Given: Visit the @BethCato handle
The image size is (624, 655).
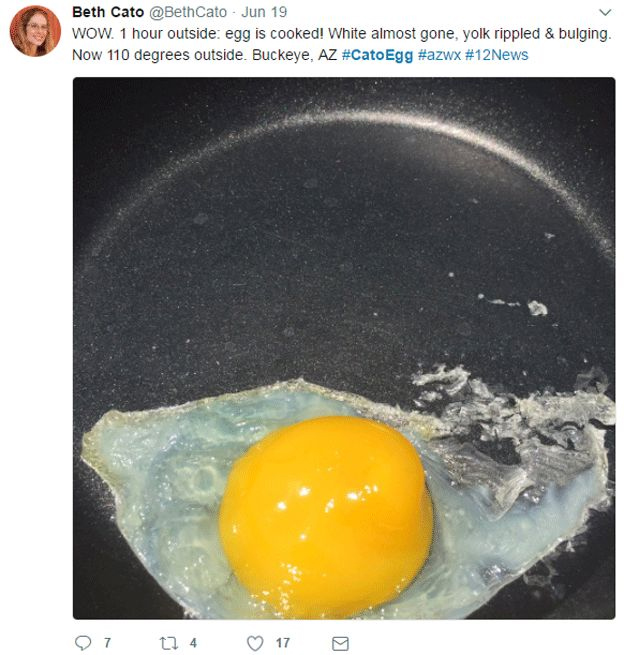Looking at the screenshot, I should [188, 12].
